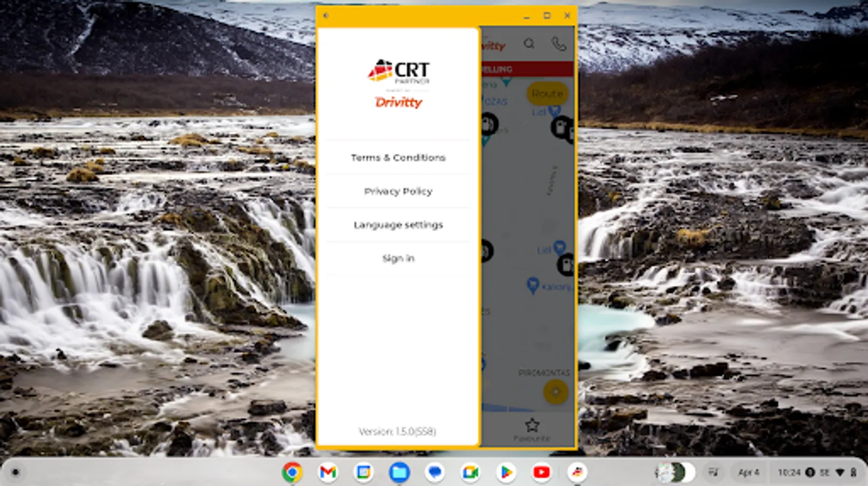Click the fuel station marker left of Lidl near Route
This screenshot has width=868, height=486.
click(489, 125)
